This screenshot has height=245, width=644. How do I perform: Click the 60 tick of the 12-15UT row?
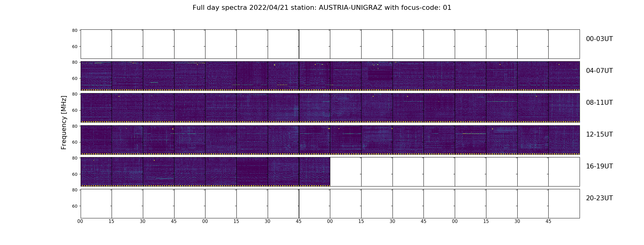[x=75, y=142]
